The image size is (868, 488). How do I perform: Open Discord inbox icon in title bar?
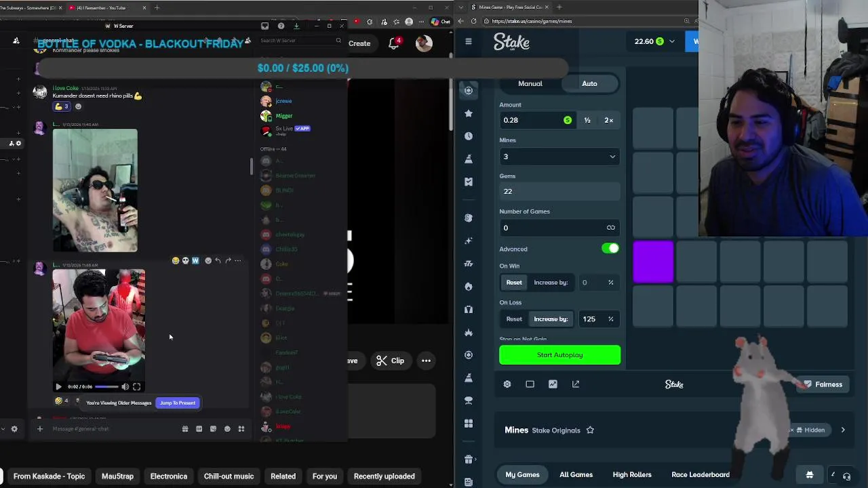[264, 26]
